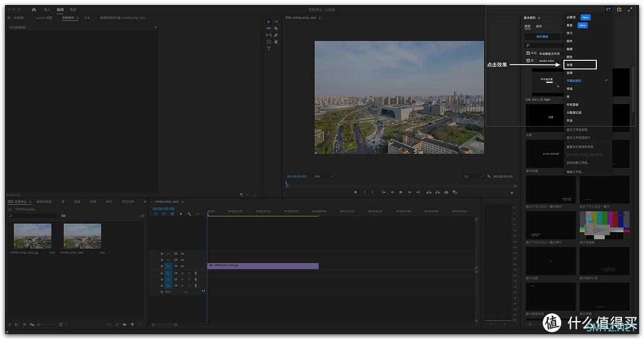
Task: Click the New Bin icon in Project panel
Action: [125, 325]
